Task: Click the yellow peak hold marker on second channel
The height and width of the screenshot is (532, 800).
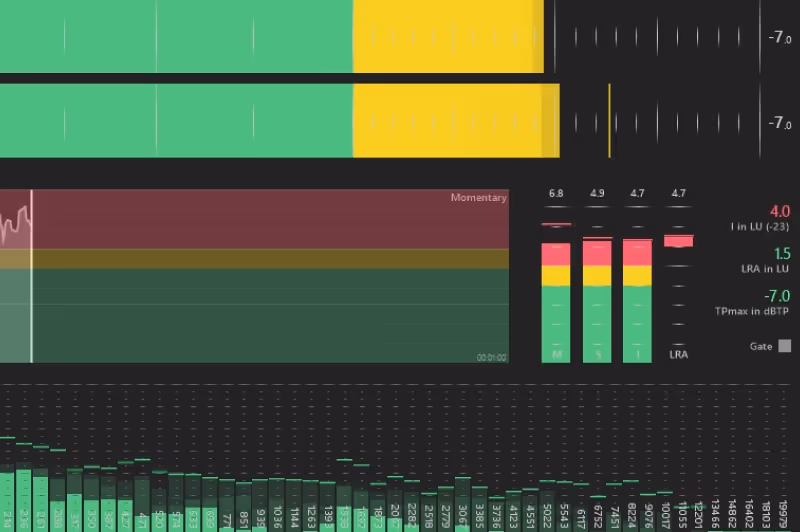Action: point(609,121)
